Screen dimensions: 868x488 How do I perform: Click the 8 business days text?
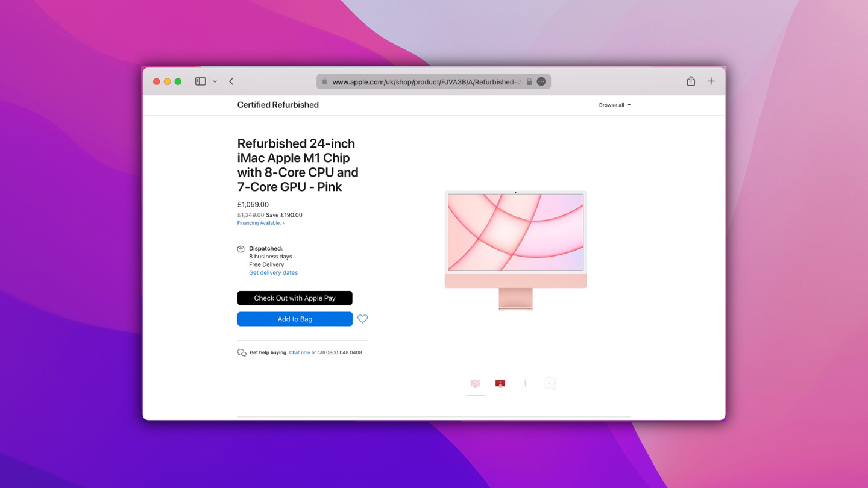tap(271, 257)
